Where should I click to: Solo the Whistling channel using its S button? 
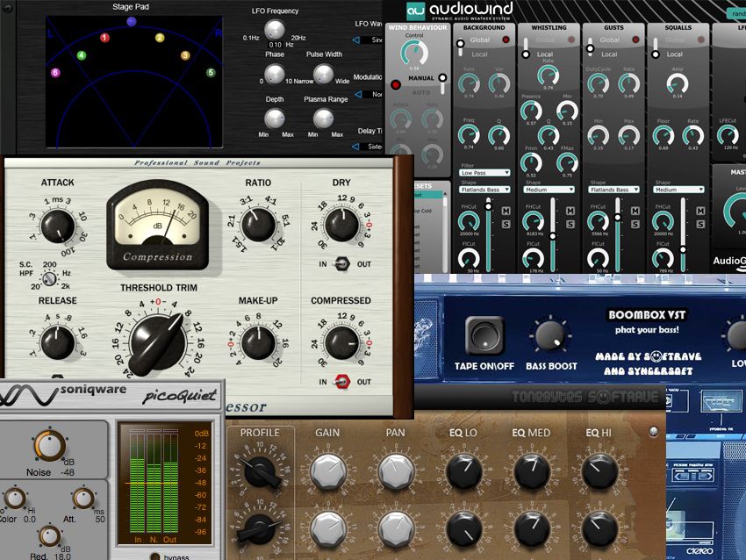tap(570, 224)
